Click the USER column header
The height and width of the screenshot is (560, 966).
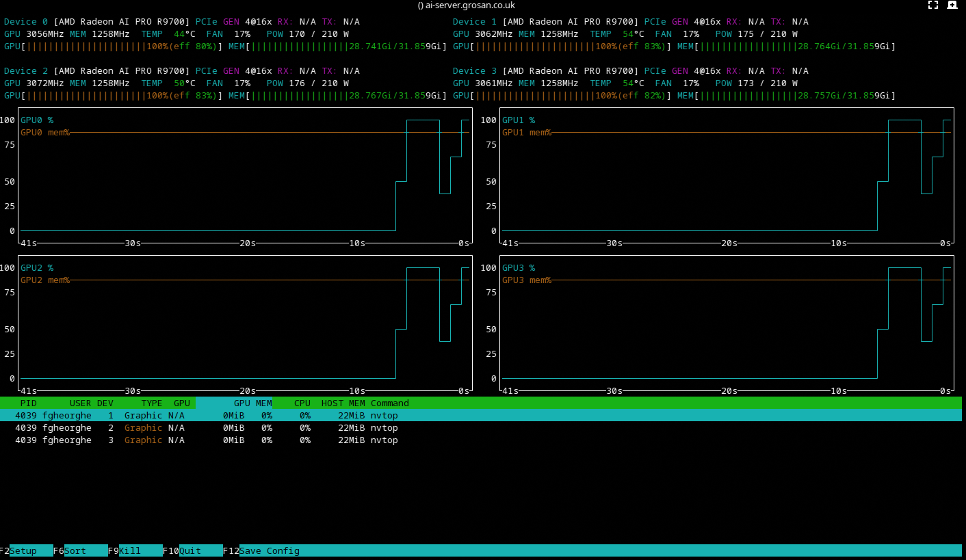[81, 403]
